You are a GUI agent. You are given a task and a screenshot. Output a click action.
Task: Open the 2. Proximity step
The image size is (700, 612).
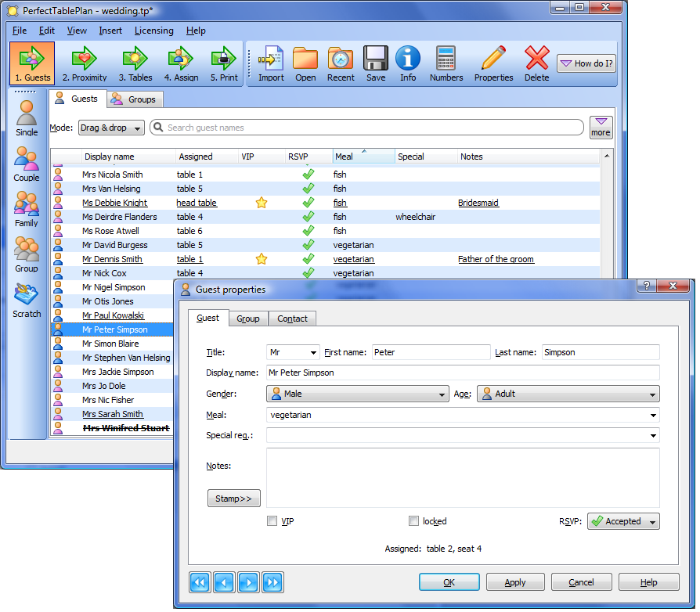pyautogui.click(x=85, y=64)
